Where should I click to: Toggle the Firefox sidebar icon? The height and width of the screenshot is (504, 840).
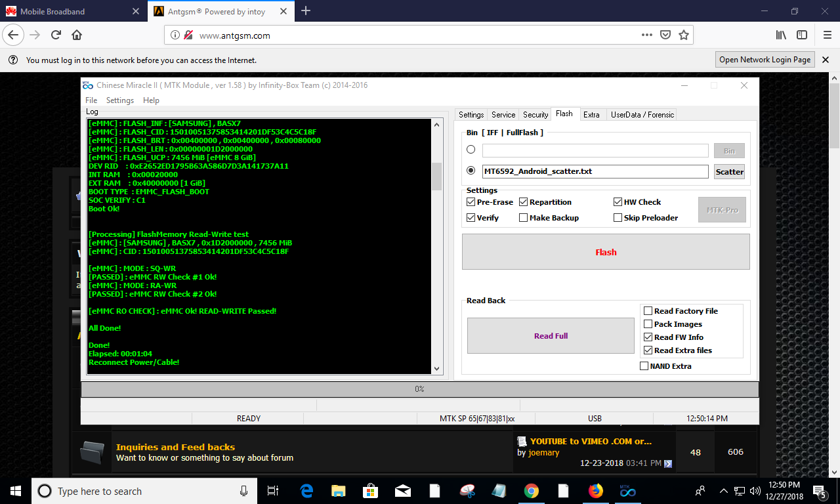[802, 35]
